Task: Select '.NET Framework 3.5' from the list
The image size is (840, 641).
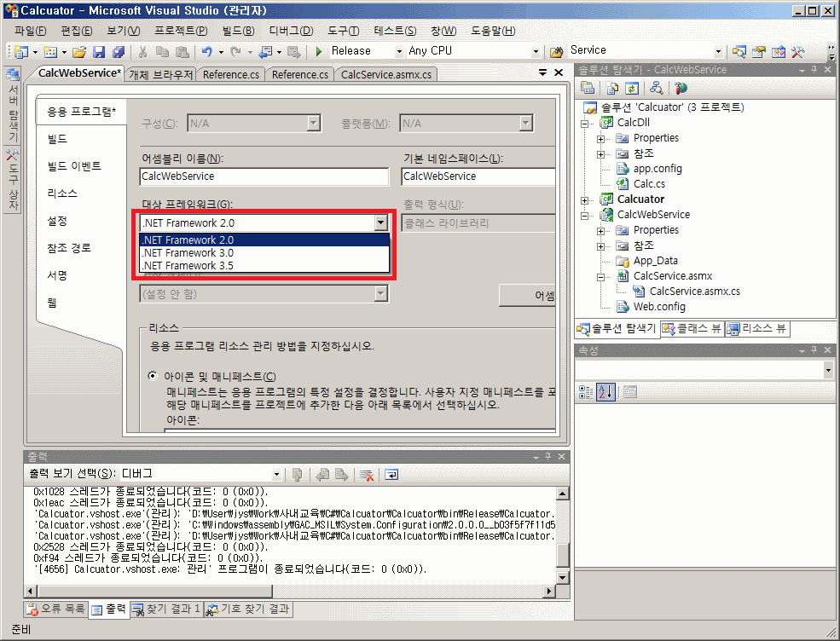Action: pos(264,266)
